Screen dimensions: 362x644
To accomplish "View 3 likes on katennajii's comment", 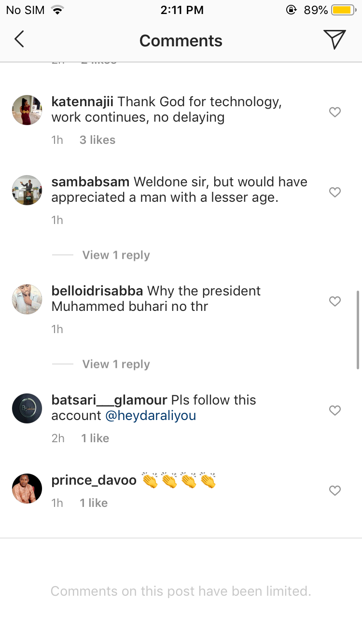I will click(x=97, y=140).
